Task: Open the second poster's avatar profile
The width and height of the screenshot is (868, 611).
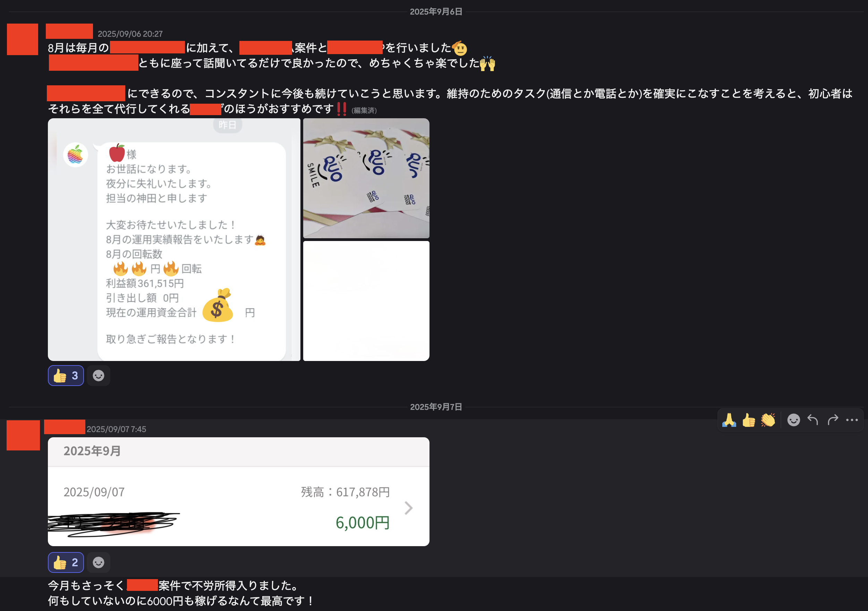Action: 23,435
